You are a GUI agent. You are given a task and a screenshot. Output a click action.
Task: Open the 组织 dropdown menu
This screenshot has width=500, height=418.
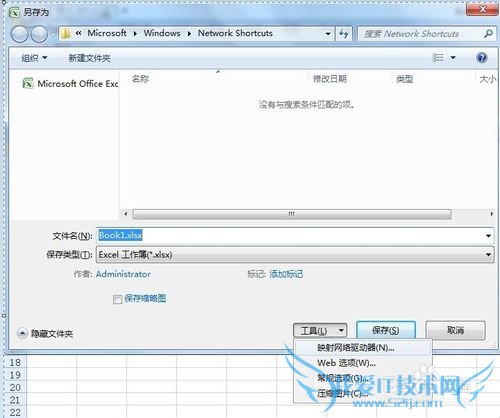click(34, 58)
